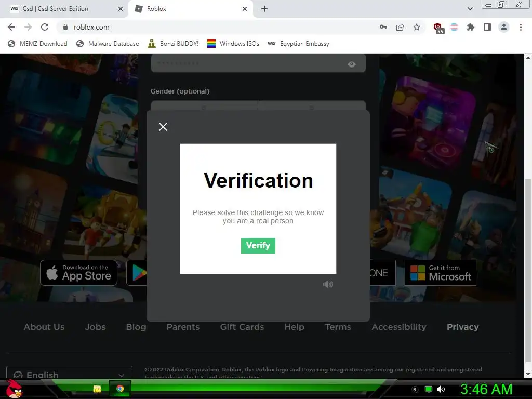Image resolution: width=532 pixels, height=399 pixels.
Task: Close the Csd Server Edition tab
Action: point(121,9)
